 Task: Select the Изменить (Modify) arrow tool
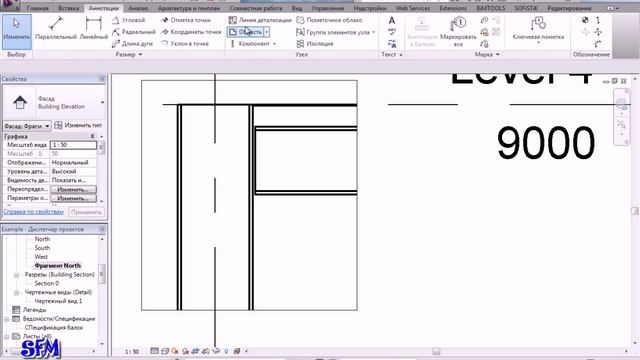[x=16, y=31]
